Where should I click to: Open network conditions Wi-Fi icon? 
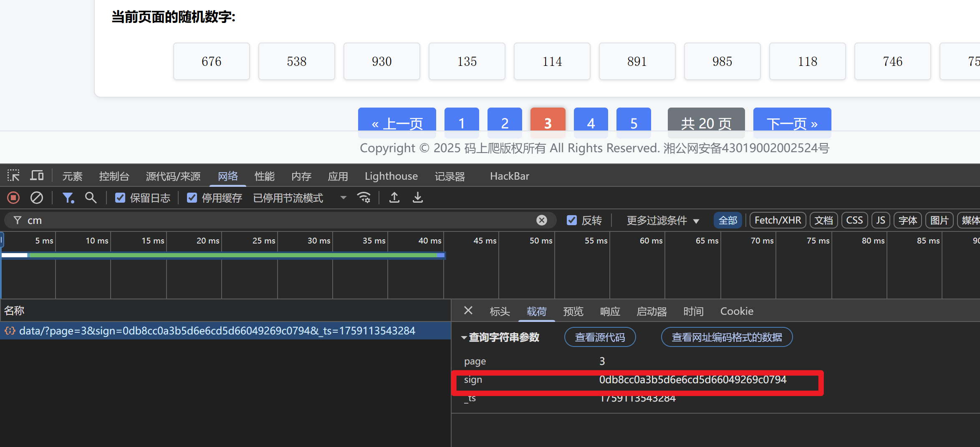click(x=364, y=198)
